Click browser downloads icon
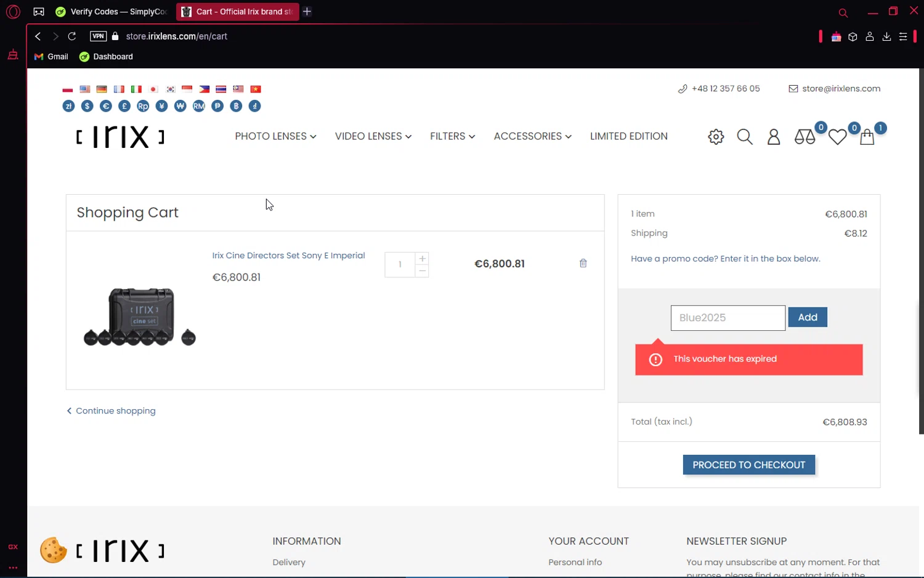Viewport: 924px width, 578px height. (886, 36)
